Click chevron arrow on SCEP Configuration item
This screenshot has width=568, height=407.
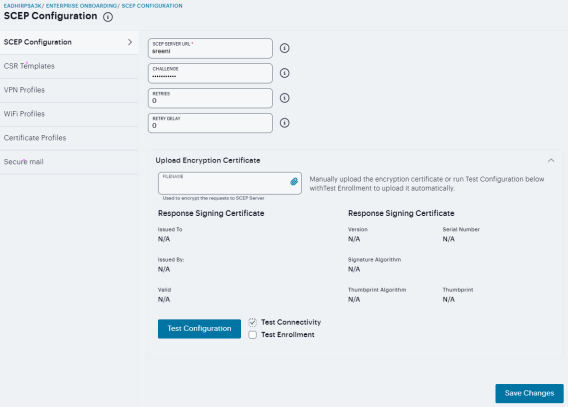(x=130, y=42)
